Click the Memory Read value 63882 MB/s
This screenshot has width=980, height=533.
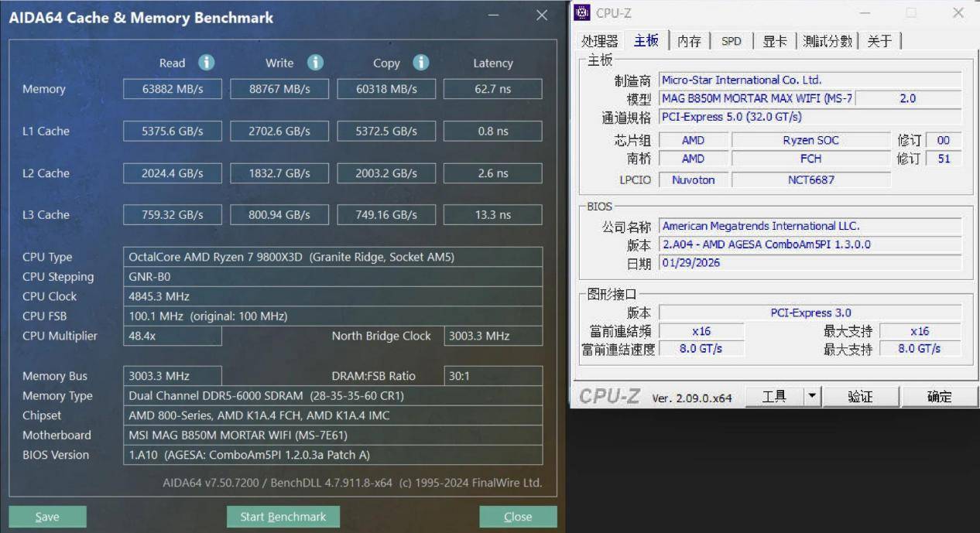point(173,89)
